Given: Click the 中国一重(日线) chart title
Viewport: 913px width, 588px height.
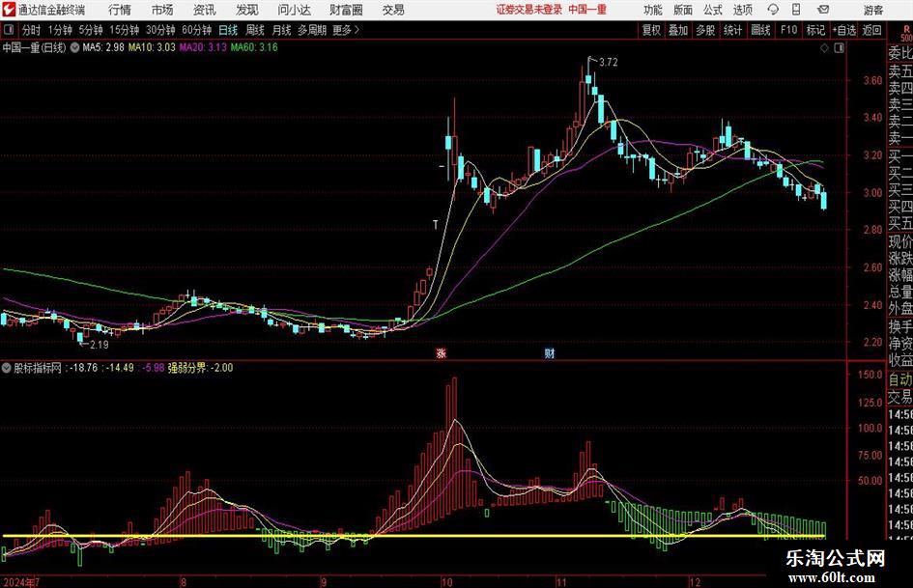Looking at the screenshot, I should (x=34, y=47).
